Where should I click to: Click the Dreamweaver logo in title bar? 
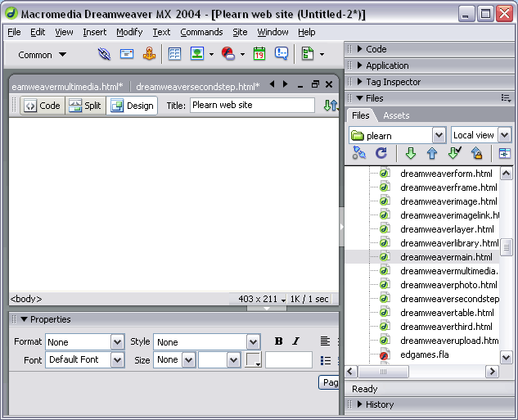pos(12,14)
